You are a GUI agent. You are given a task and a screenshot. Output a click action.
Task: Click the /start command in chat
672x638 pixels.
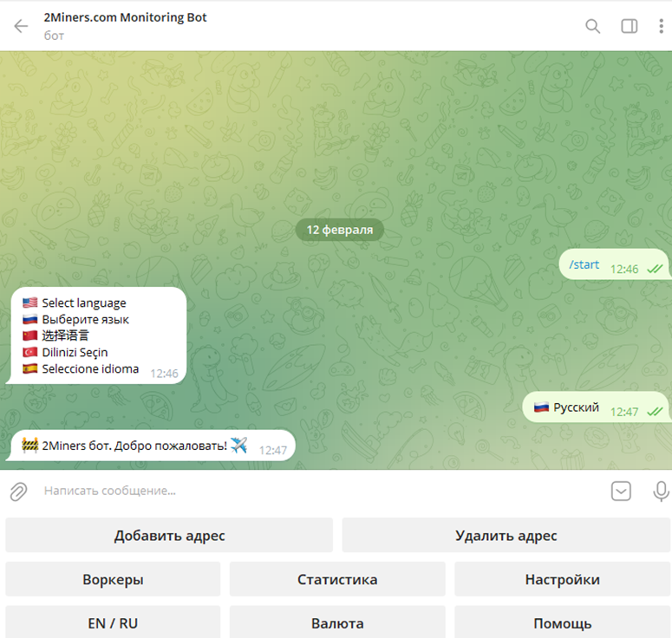tap(584, 264)
